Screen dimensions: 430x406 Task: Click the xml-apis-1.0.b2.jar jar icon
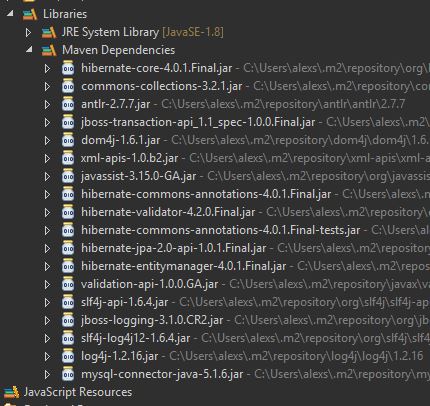(x=68, y=158)
